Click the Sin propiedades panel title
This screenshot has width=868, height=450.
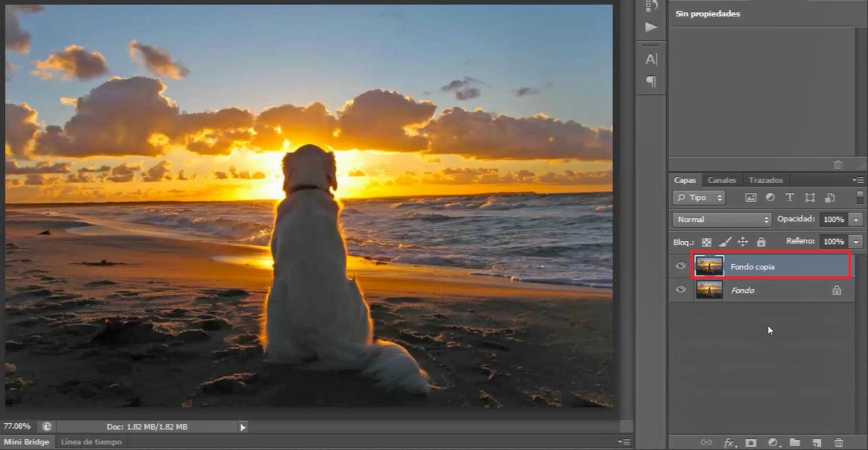(707, 14)
